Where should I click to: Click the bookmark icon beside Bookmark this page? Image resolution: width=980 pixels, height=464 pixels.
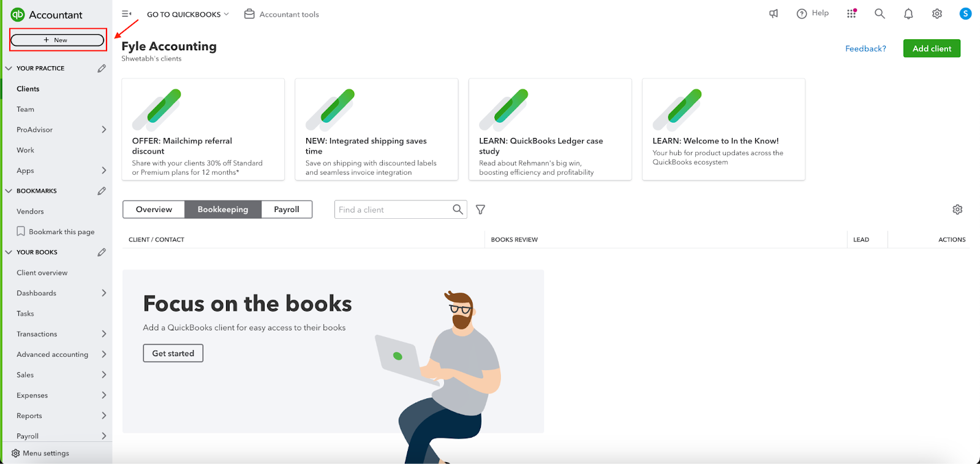(21, 231)
